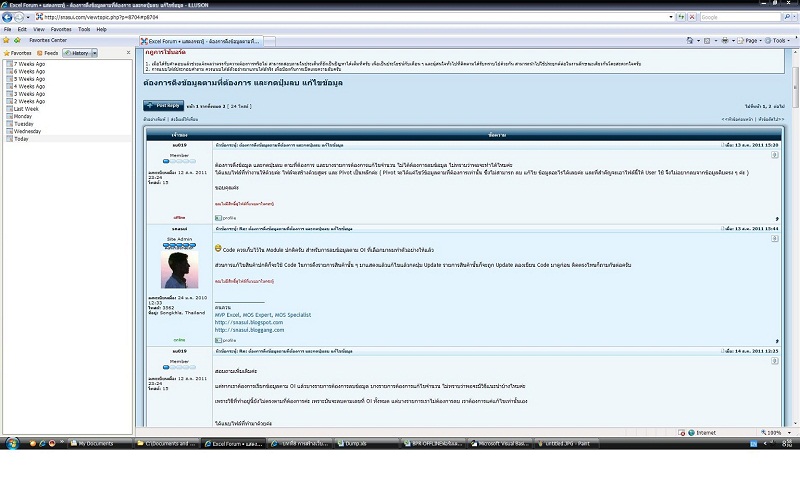Expand the Last Week history folder
Image resolution: width=800 pixels, height=487 pixels.
22,109
